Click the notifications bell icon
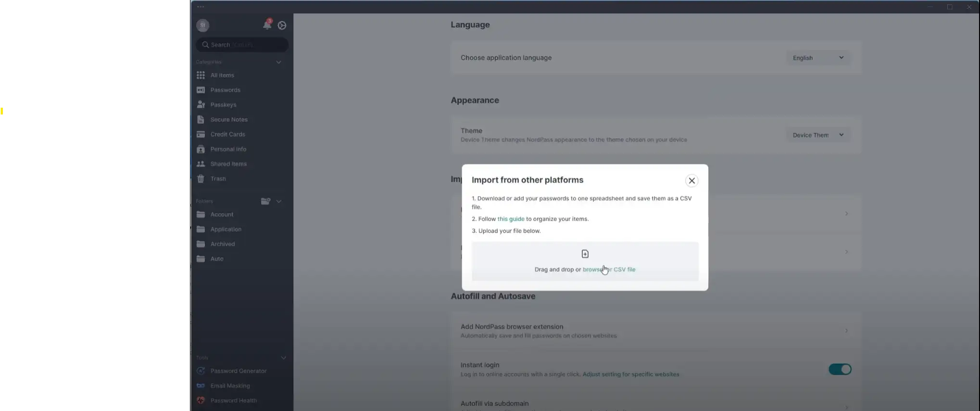The height and width of the screenshot is (411, 980). click(267, 25)
